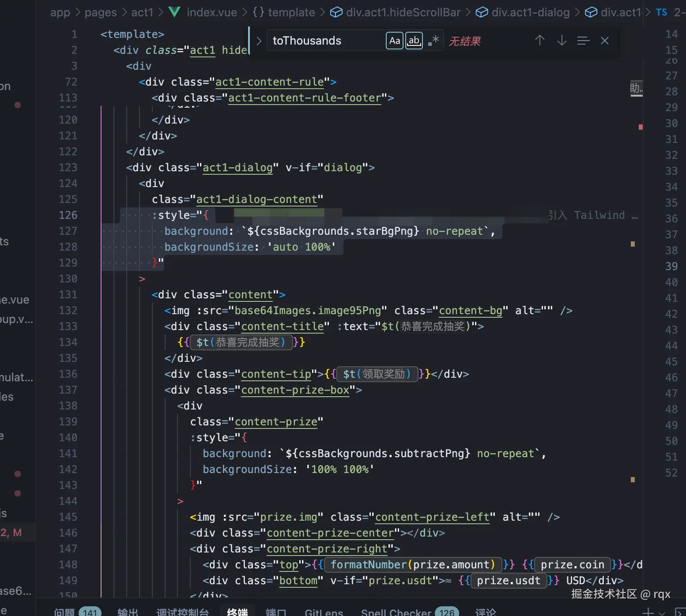
Task: Click the pages breadcrumb folder
Action: pyautogui.click(x=101, y=12)
